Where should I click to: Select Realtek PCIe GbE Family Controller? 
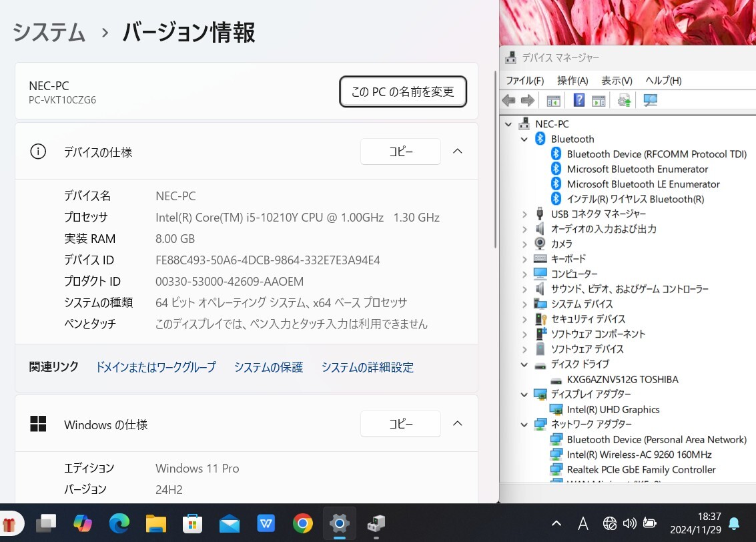click(x=641, y=469)
